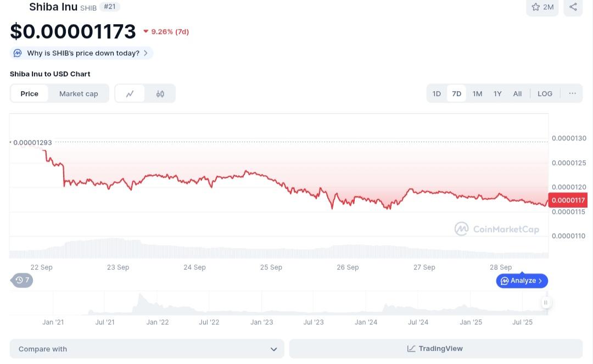593x364 pixels.
Task: Click the pause handle on range navigator
Action: click(x=546, y=303)
